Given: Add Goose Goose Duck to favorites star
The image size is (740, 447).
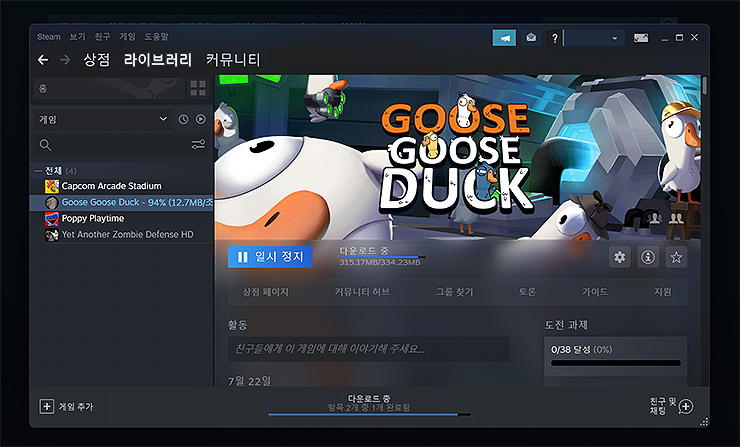Looking at the screenshot, I should (676, 257).
